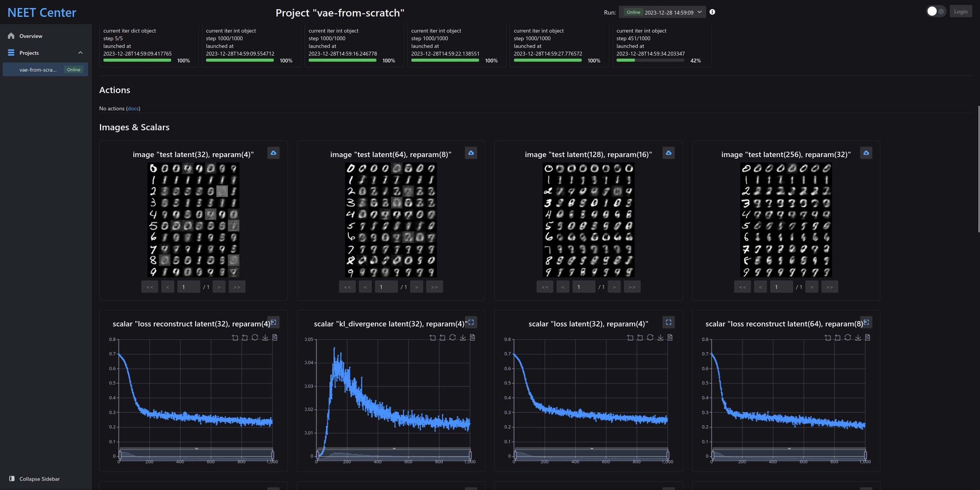
Task: Save loss latent(32), reparam(4) chart as image
Action: (660, 338)
